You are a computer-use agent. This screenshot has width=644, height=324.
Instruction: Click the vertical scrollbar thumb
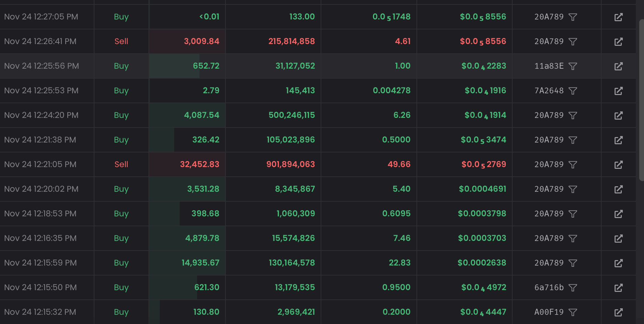point(641,100)
